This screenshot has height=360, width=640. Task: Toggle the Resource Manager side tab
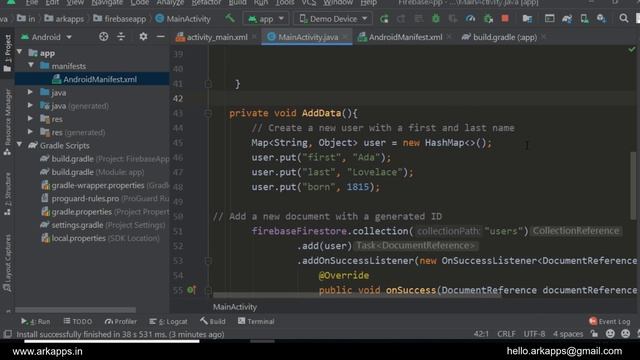7,122
